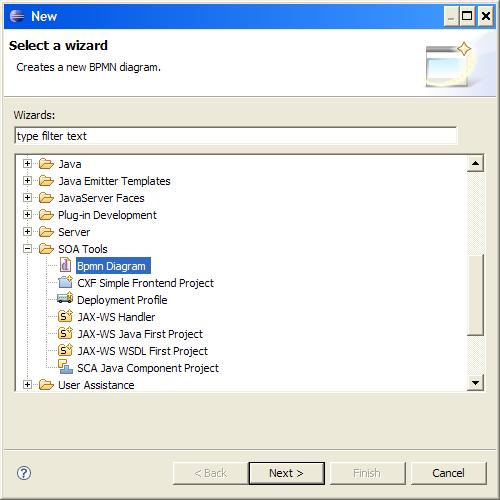Click the Eclipse icon in the title bar
The image size is (500, 500).
tap(17, 16)
